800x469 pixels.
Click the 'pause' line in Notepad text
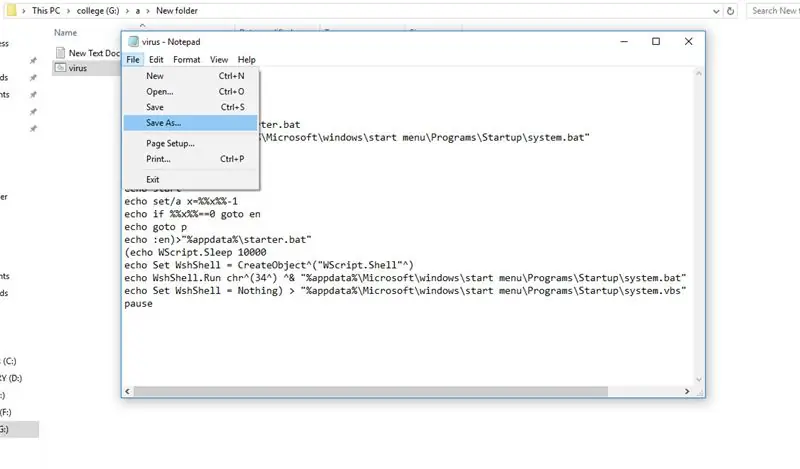[138, 304]
